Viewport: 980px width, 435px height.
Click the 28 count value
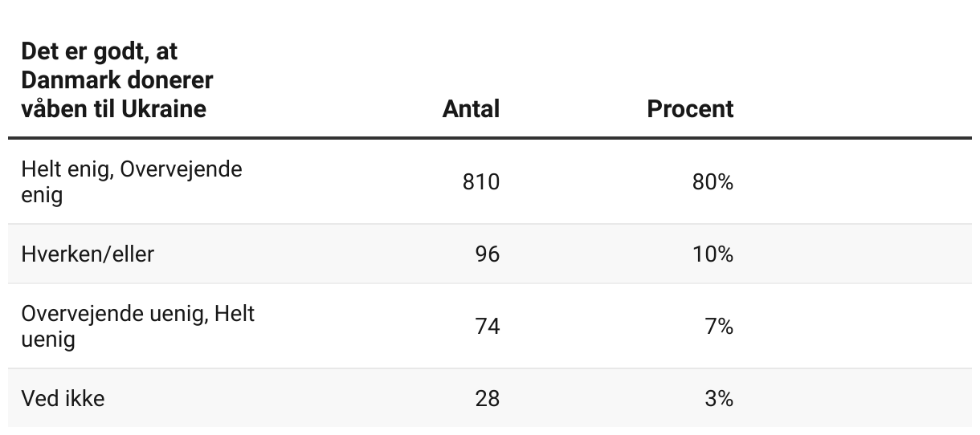[x=487, y=398]
